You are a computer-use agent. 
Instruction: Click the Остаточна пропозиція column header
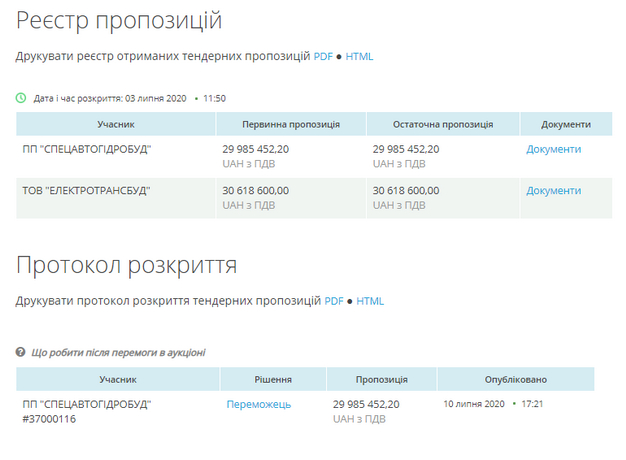click(443, 125)
